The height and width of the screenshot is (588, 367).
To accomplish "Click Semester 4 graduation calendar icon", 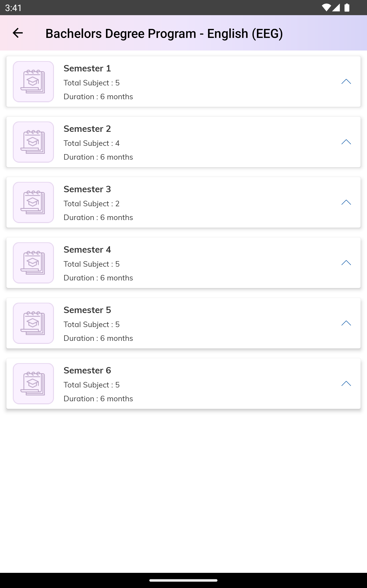I will pyautogui.click(x=33, y=263).
